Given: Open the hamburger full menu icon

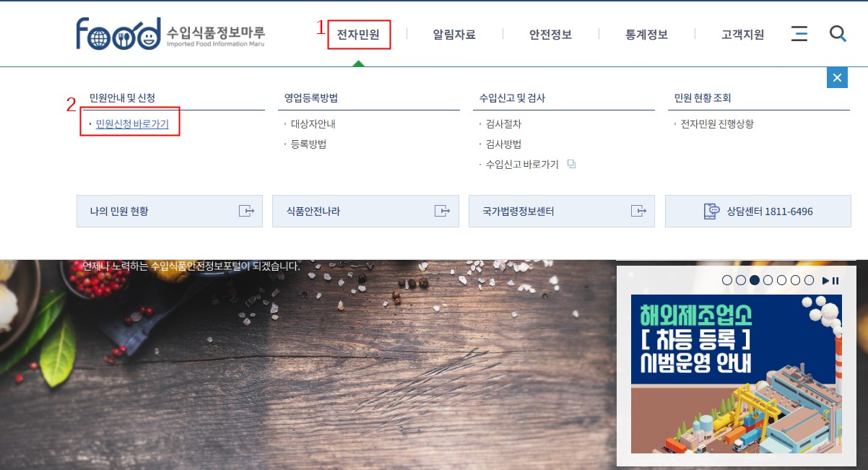Looking at the screenshot, I should [799, 34].
